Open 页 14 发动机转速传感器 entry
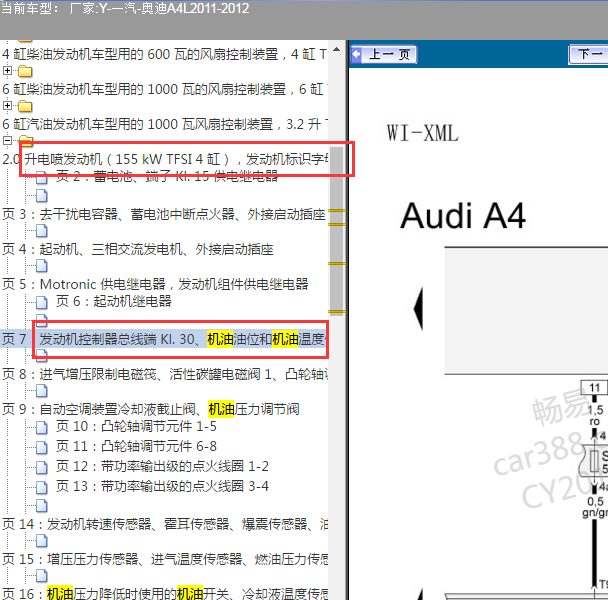The height and width of the screenshot is (600, 608). click(x=165, y=524)
